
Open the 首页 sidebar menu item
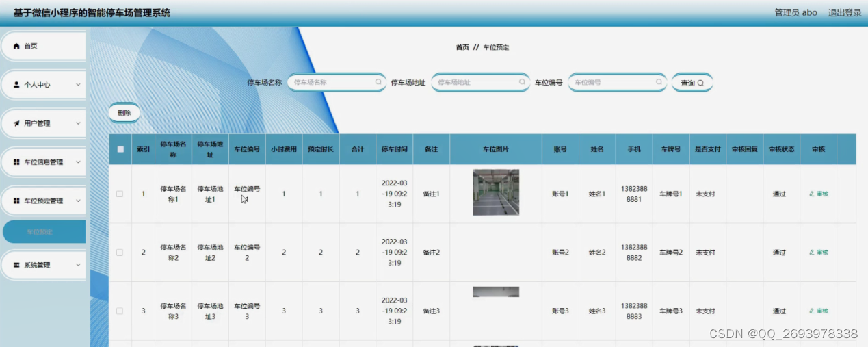pos(43,46)
